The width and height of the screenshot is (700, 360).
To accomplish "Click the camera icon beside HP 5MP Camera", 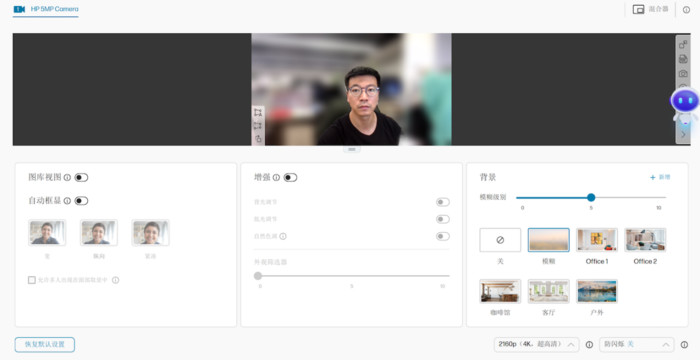I will coord(19,9).
